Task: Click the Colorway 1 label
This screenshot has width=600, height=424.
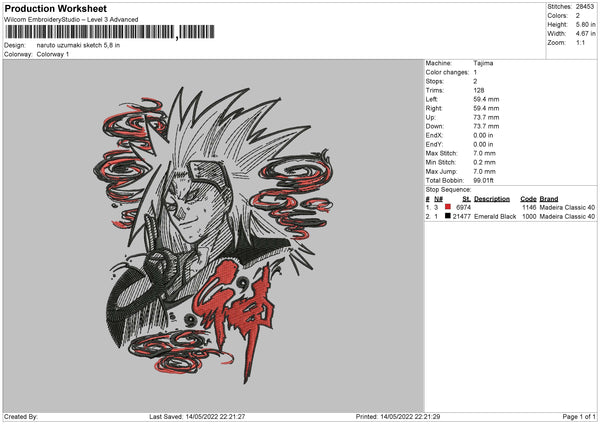Action: tap(53, 54)
